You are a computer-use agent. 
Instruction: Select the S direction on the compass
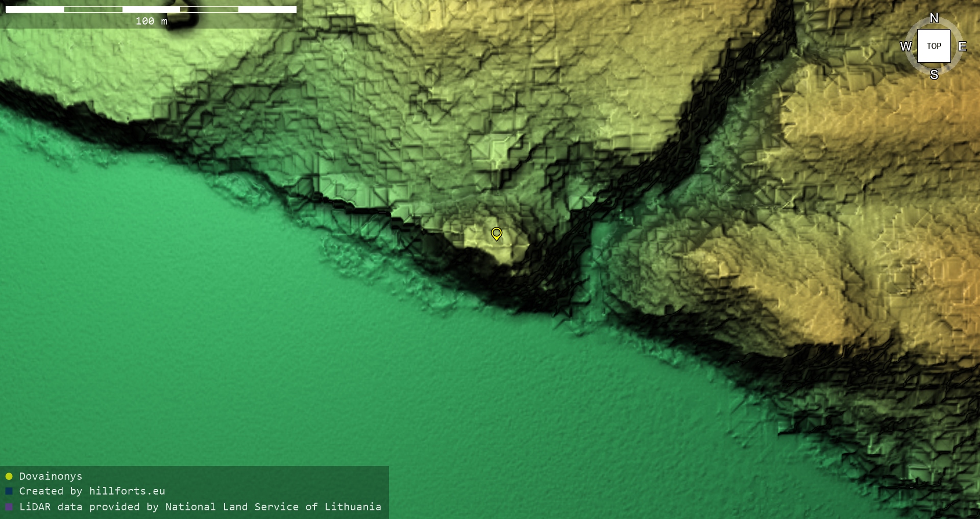coord(934,75)
